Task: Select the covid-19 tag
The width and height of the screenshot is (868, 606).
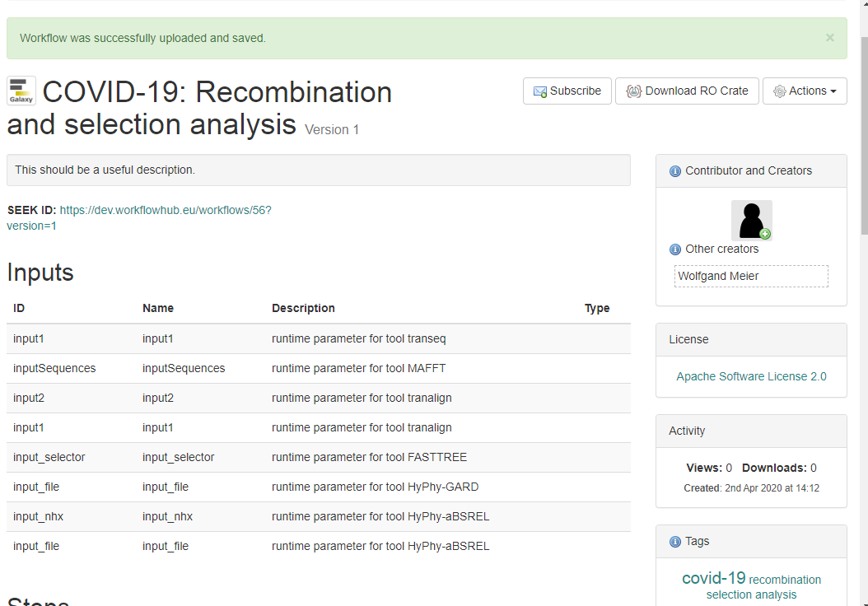Action: (x=713, y=578)
